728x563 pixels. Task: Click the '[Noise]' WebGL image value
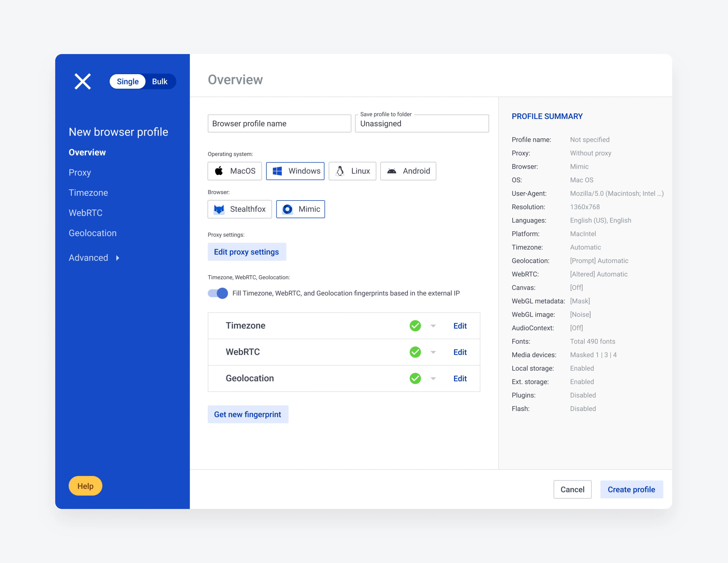coord(580,315)
